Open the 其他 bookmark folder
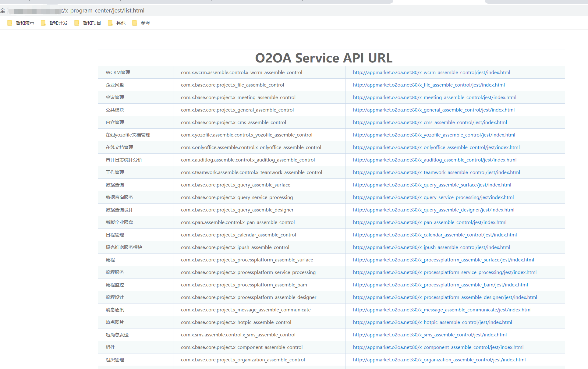This screenshot has width=588, height=369. click(x=117, y=23)
